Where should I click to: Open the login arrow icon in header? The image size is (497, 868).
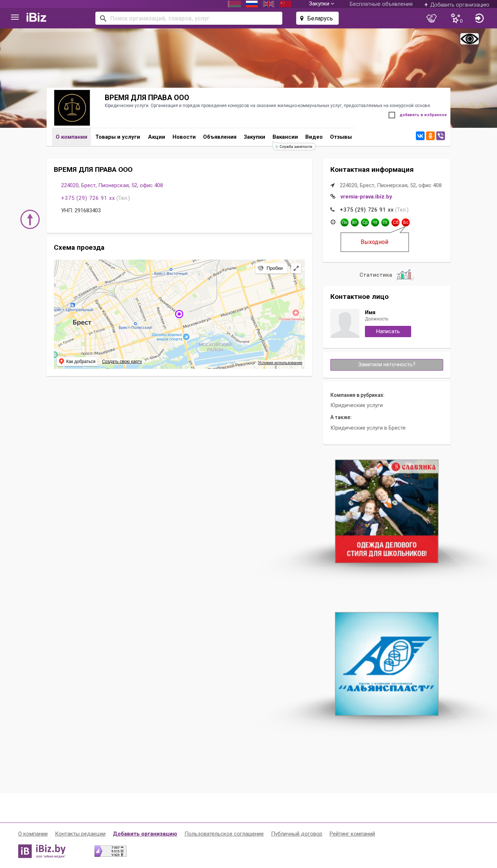[x=479, y=18]
